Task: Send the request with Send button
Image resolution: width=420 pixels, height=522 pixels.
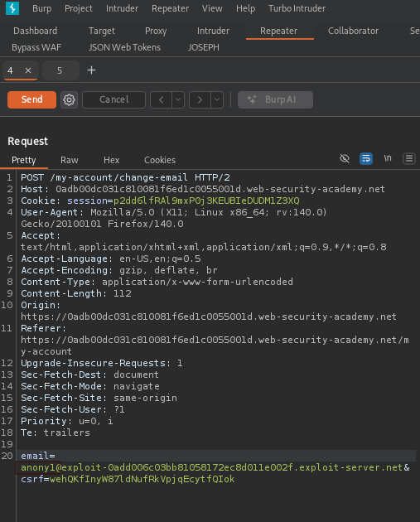Action: (32, 100)
